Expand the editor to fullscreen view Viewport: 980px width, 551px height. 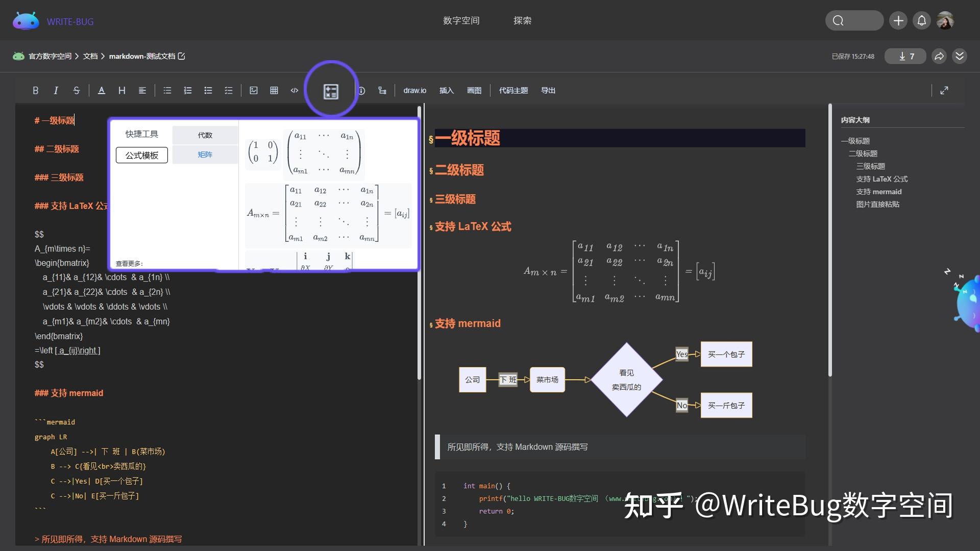[944, 90]
